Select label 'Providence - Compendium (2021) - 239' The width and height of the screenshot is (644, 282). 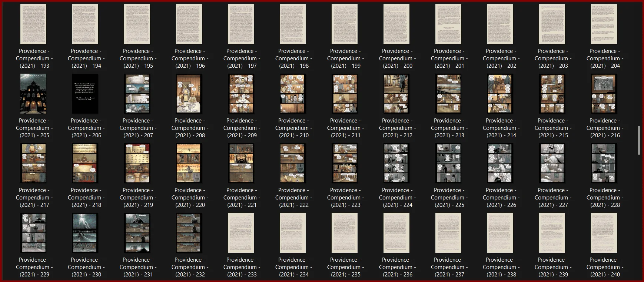[553, 267]
